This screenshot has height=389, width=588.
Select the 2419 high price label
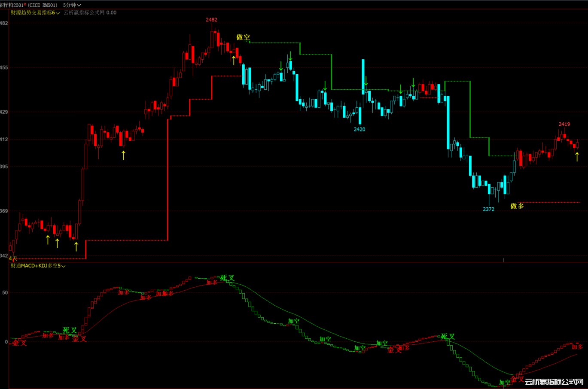(564, 124)
